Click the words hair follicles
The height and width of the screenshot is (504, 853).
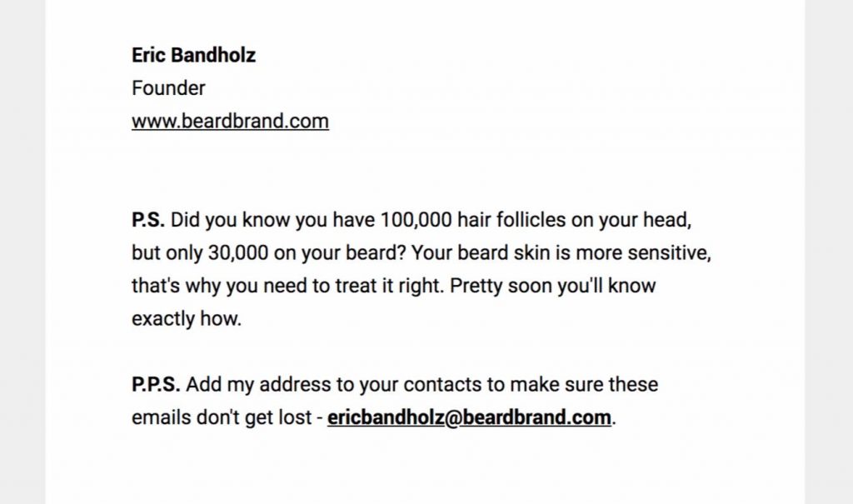coord(511,220)
